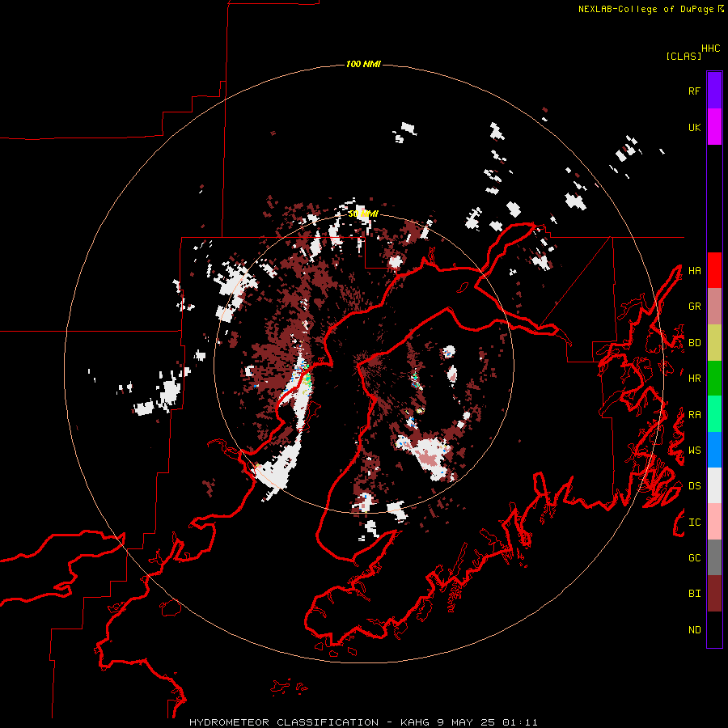Click the HR legend label
The image size is (728, 728).
click(694, 379)
